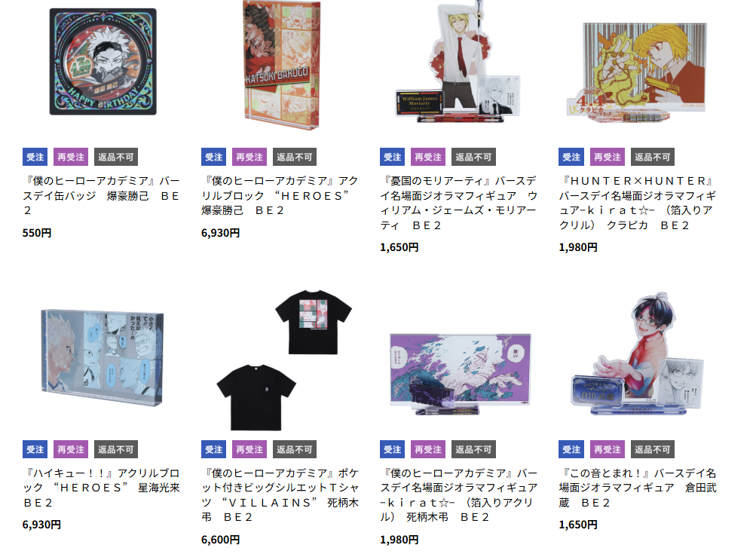The image size is (756, 554).
Task: Open the black VILLAINS T-shirt image
Action: coord(284,360)
